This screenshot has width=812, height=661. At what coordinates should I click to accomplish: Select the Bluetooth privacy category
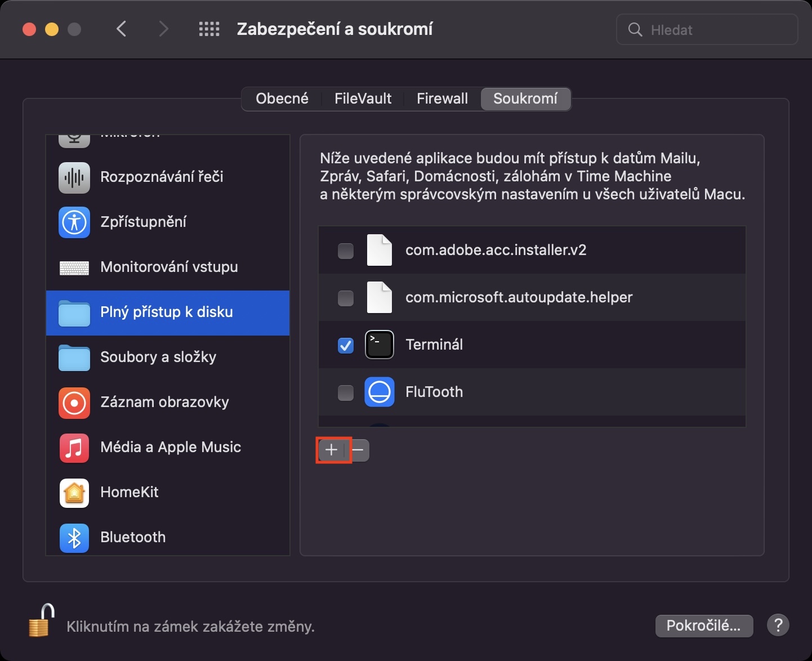point(133,537)
